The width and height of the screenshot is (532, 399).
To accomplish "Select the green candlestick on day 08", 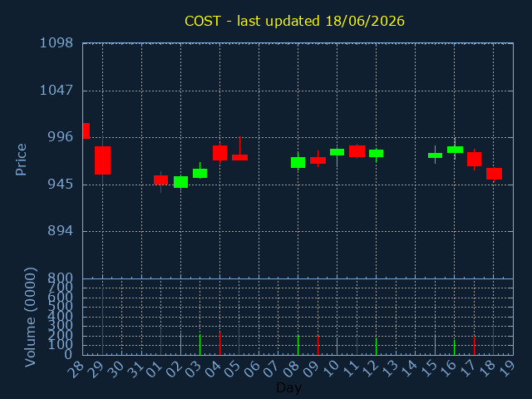I will pos(298,163).
